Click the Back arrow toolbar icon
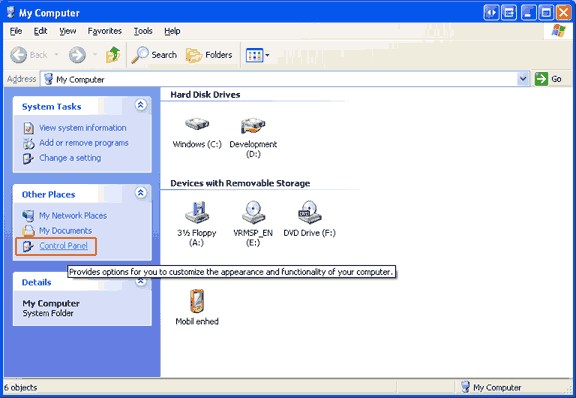This screenshot has height=398, width=576. [x=18, y=55]
